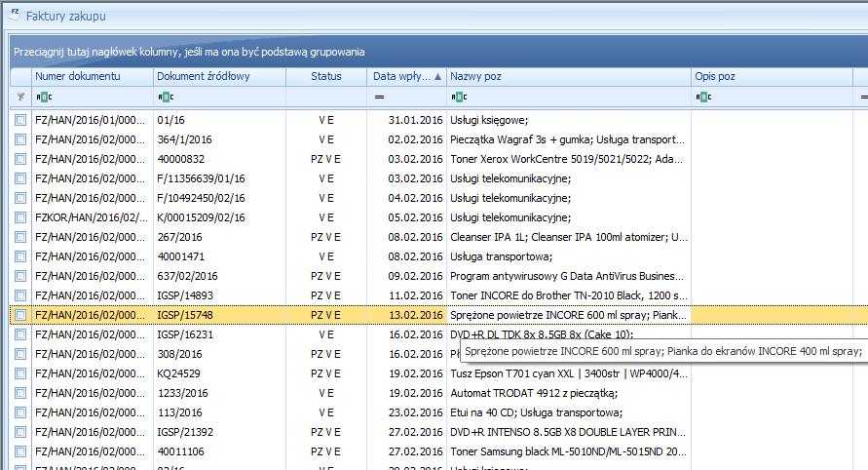Select date cell 11.02.2016
Viewport: 868px width, 470px height.
pyautogui.click(x=406, y=295)
